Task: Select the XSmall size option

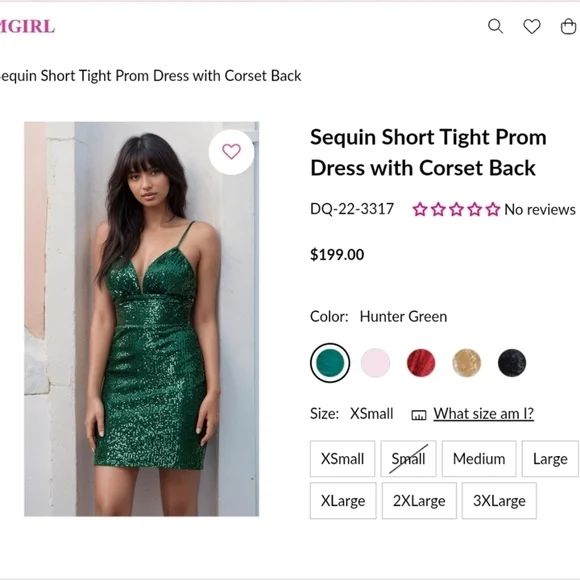Action: pyautogui.click(x=343, y=459)
